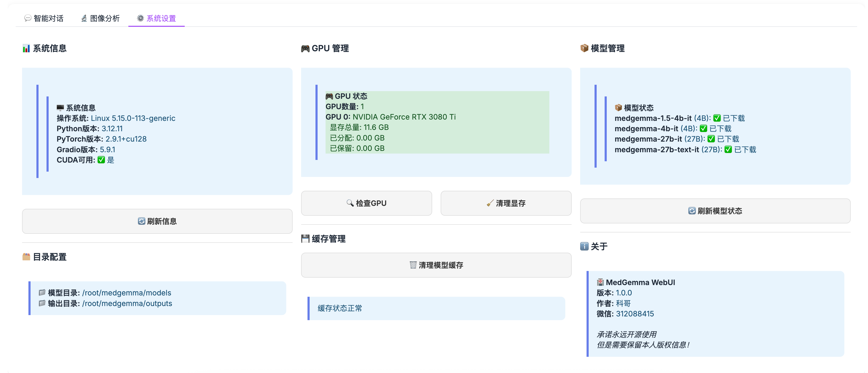The width and height of the screenshot is (868, 373).
Task: Click the hospital icon beside MedGemma WebUI
Action: coord(600,282)
